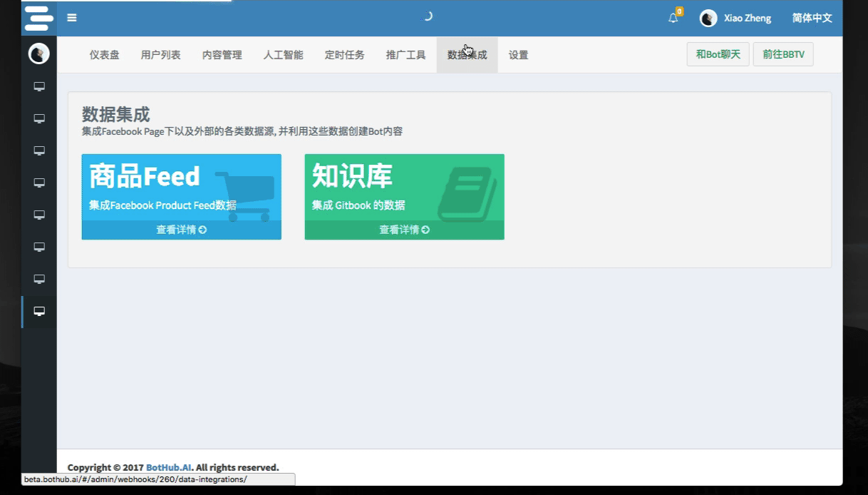Open the 简体中文 language selector
The height and width of the screenshot is (495, 868).
812,19
